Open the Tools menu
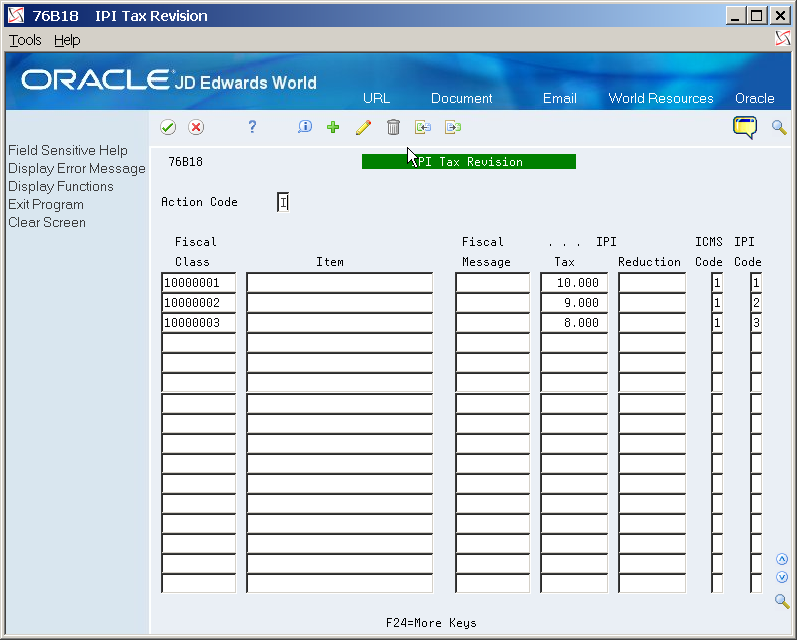 point(25,40)
